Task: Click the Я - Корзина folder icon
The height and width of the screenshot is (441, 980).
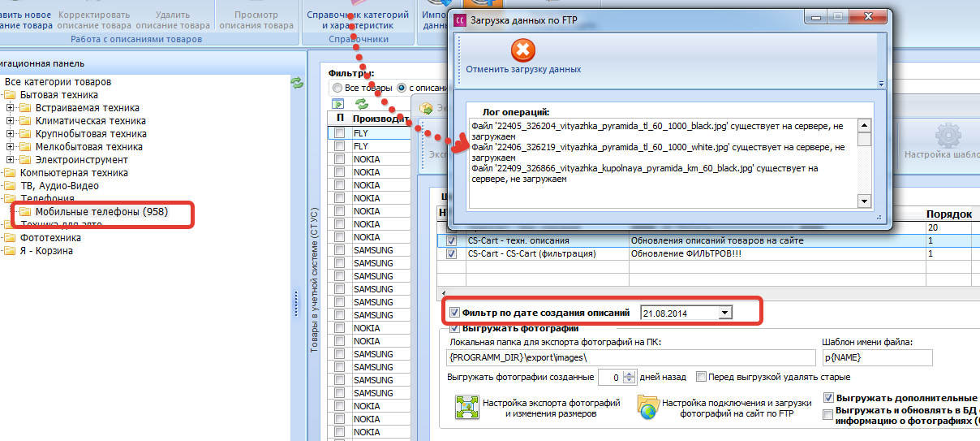Action: point(11,251)
